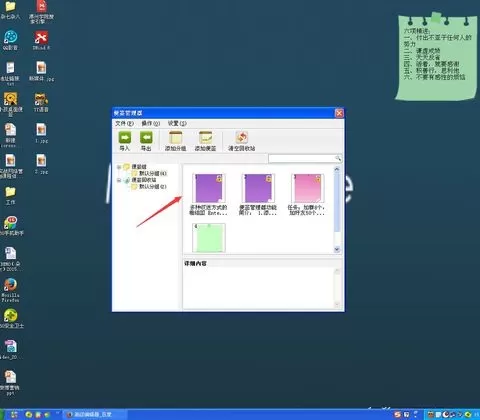Image resolution: width=480 pixels, height=420 pixels.
Task: Click the Sogou input tray icon
Action: 397,415
